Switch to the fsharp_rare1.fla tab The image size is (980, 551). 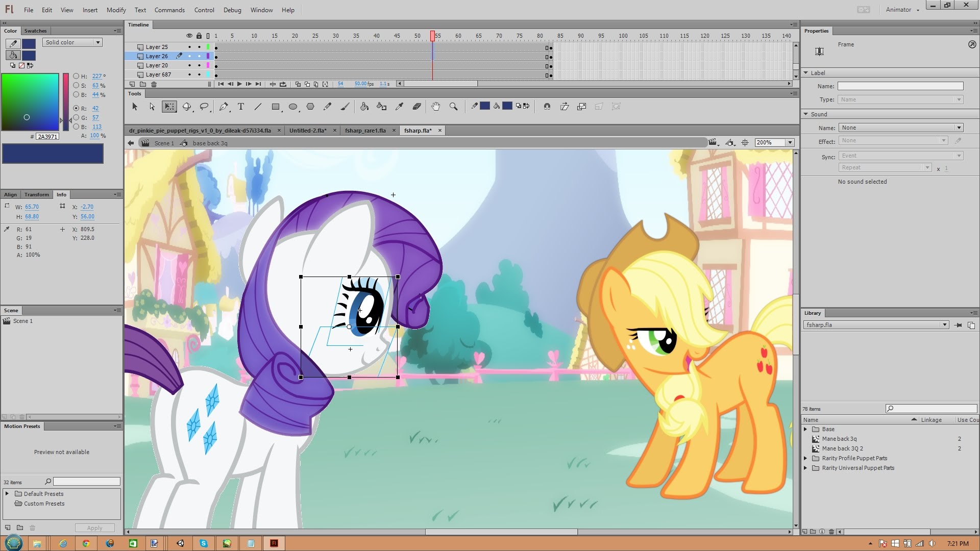pyautogui.click(x=365, y=131)
